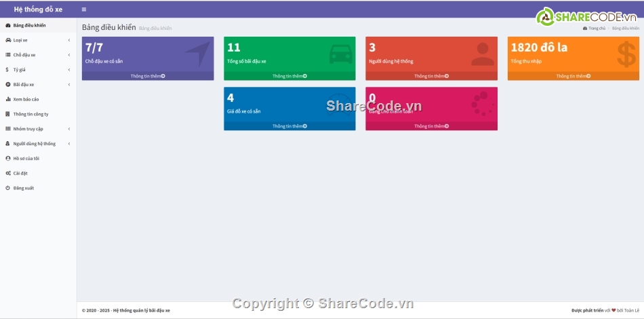
Task: Expand the Người dùng hệ thống submenu chevron
Action: click(69, 144)
